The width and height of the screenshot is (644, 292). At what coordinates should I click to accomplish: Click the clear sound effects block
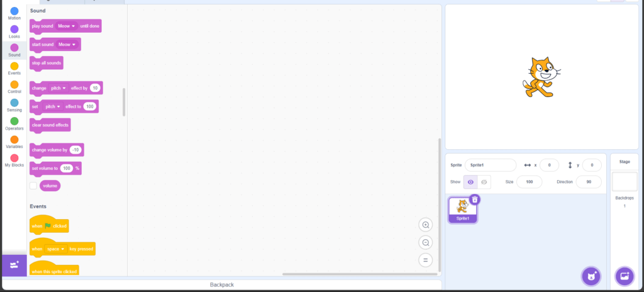50,125
